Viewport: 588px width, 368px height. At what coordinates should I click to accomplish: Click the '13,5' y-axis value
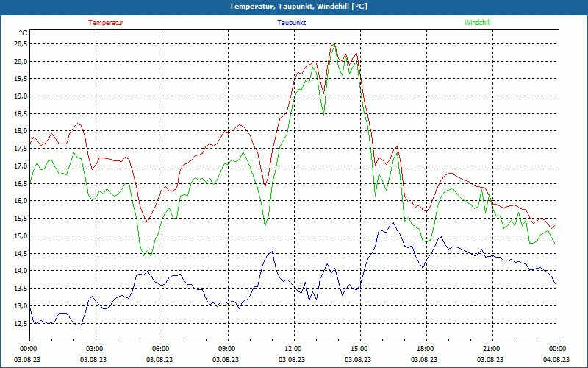click(x=21, y=289)
